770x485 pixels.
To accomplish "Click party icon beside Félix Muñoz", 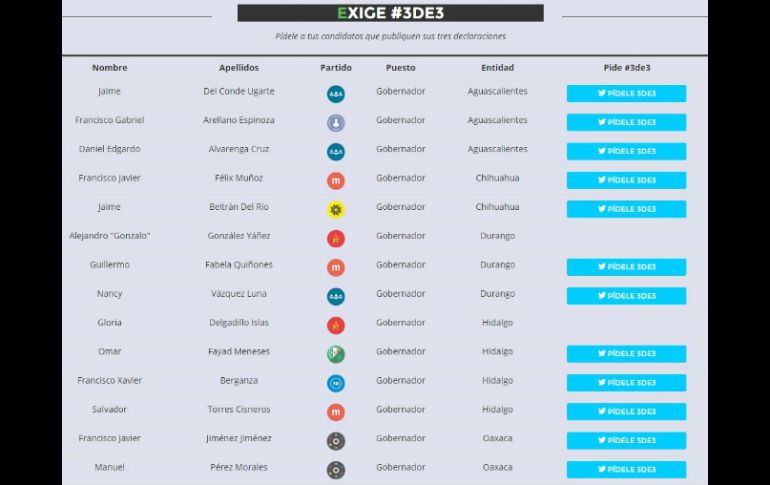I will click(336, 181).
